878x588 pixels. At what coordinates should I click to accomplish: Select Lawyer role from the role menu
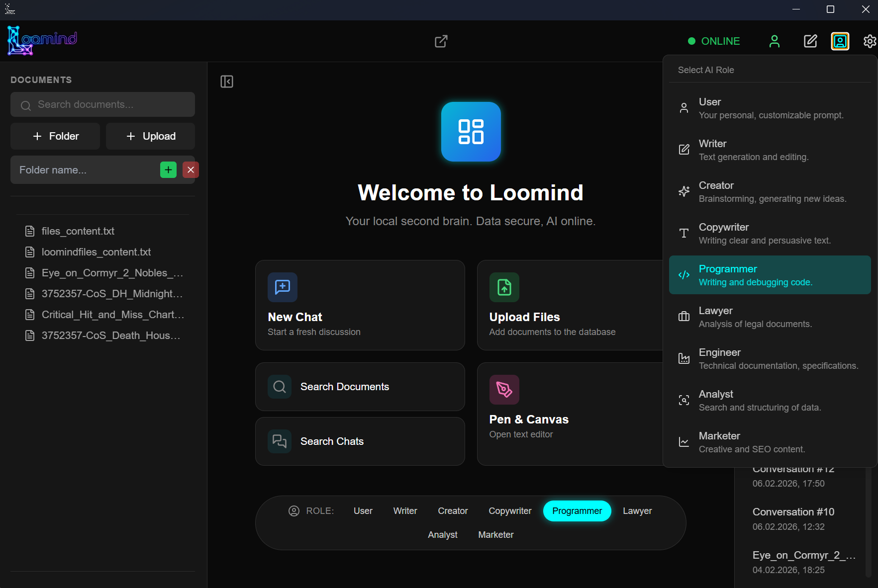770,317
